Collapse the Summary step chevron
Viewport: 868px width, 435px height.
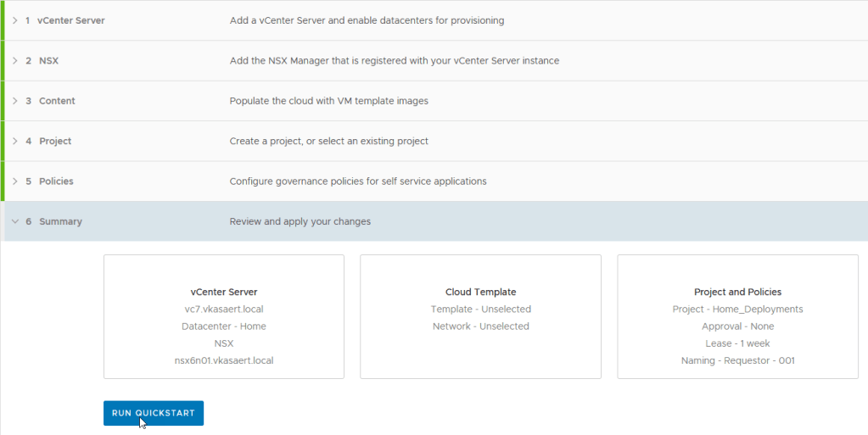(x=14, y=222)
